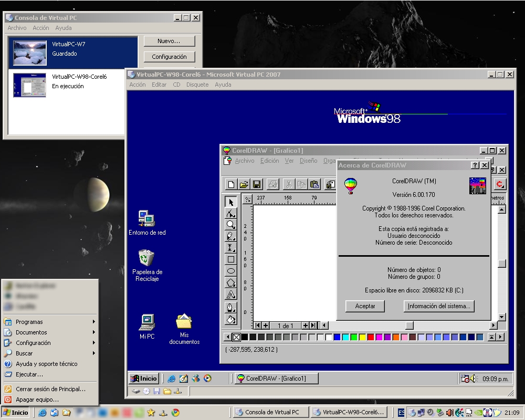Select the Polygon tool in CorelDRAW toolbox
The height and width of the screenshot is (420, 525).
[230, 282]
